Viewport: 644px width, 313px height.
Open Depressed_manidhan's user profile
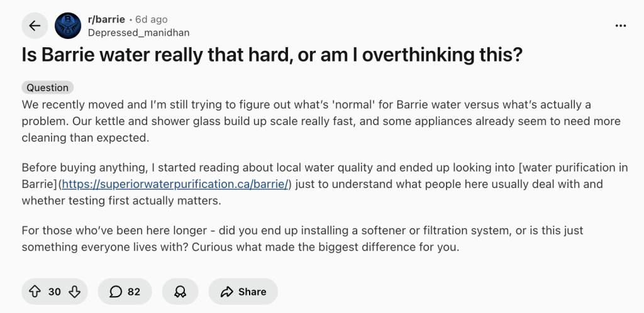coord(138,33)
